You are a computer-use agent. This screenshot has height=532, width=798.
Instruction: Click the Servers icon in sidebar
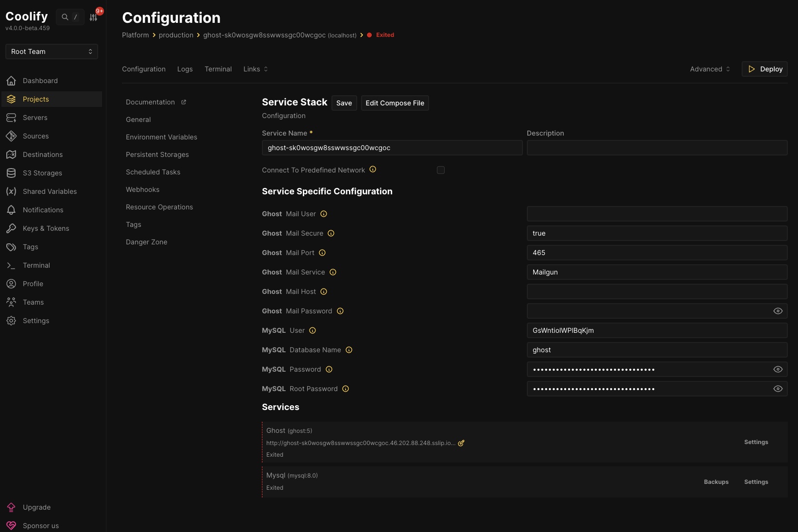tap(11, 118)
